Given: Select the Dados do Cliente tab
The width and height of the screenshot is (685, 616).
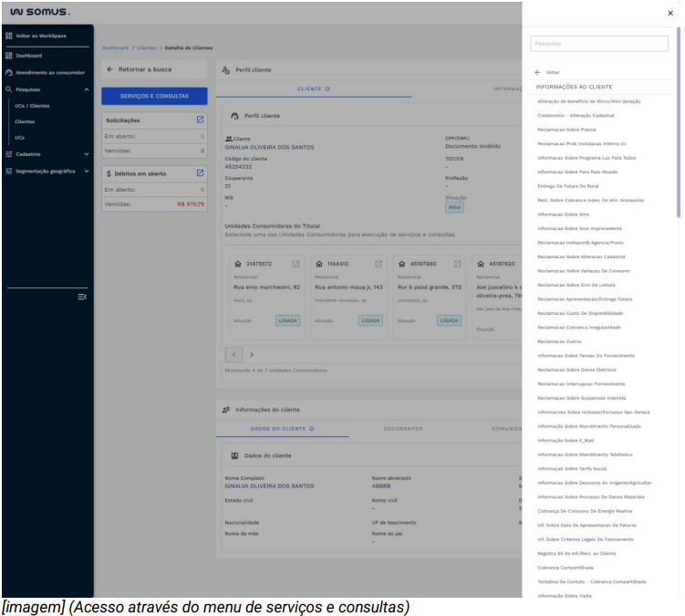Looking at the screenshot, I should pyautogui.click(x=282, y=428).
